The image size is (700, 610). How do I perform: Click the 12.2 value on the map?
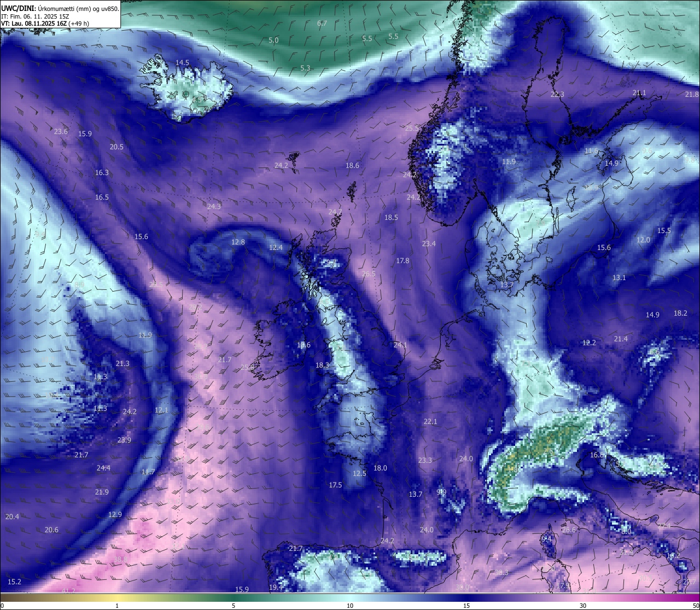588,342
